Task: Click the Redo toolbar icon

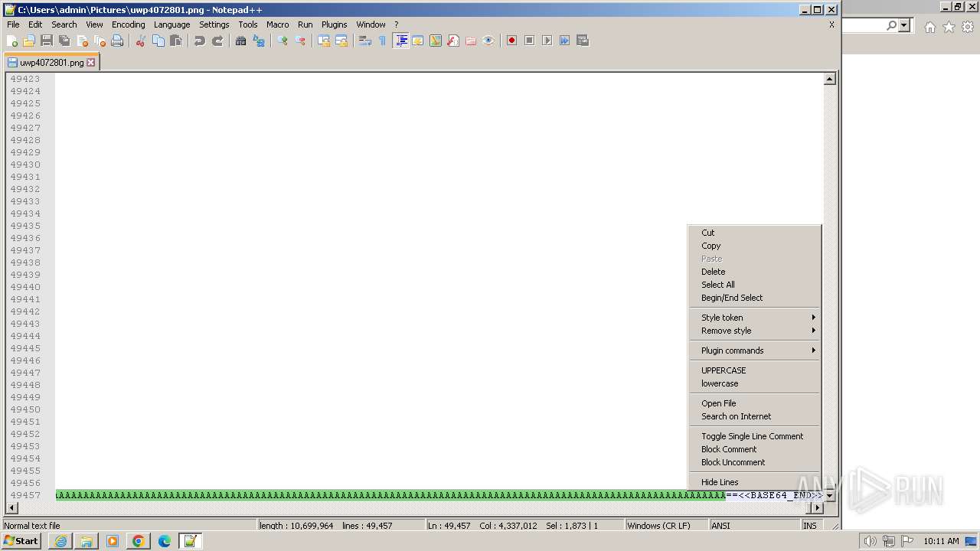Action: coord(217,41)
